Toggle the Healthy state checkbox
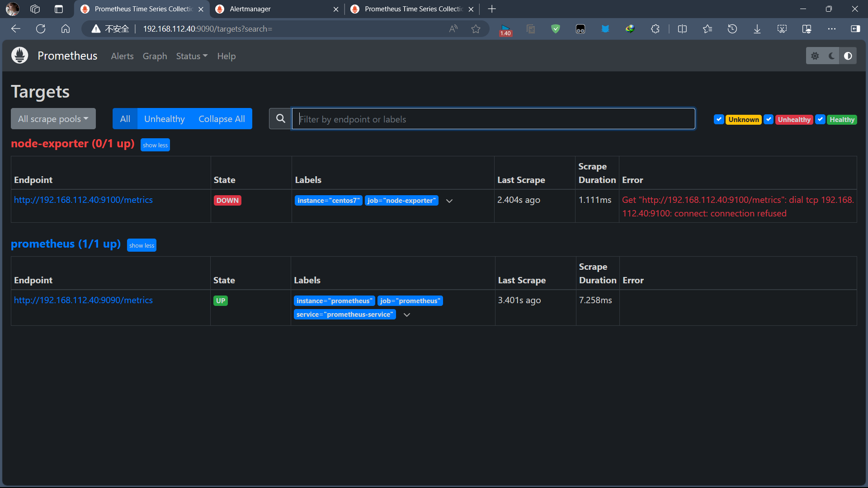 820,119
